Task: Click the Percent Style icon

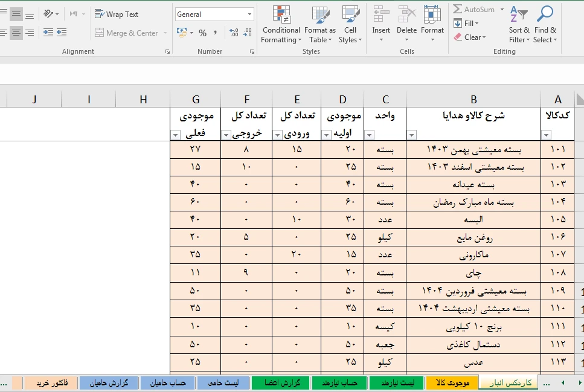Action: (202, 33)
